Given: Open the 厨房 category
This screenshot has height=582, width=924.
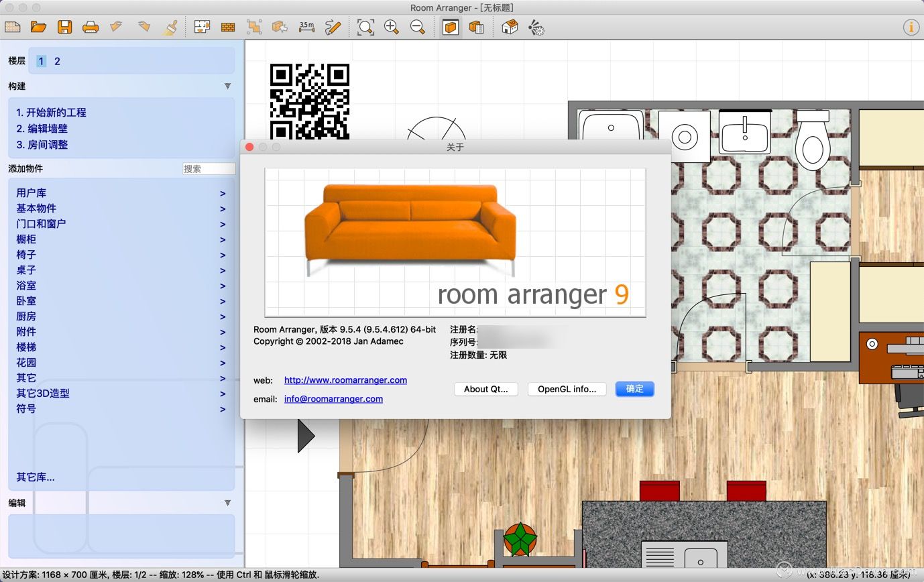Looking at the screenshot, I should [x=121, y=316].
